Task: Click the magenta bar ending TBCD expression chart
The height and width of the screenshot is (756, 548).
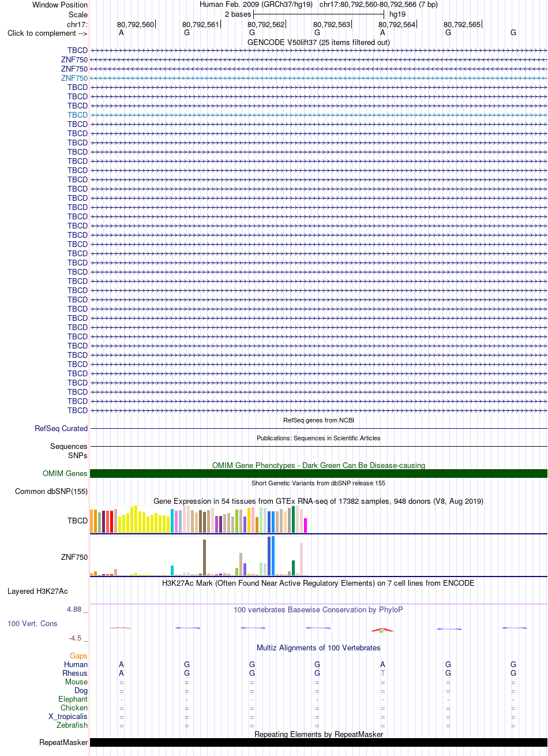Action: tap(305, 525)
